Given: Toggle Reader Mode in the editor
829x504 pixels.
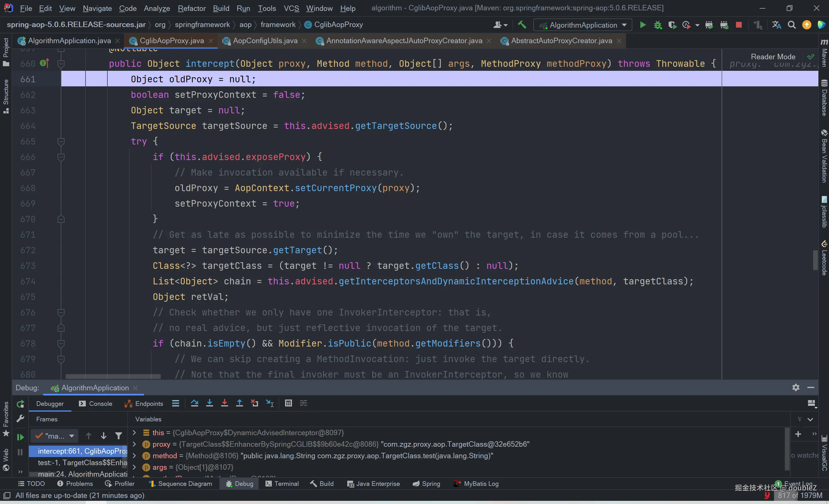Looking at the screenshot, I should point(773,56).
